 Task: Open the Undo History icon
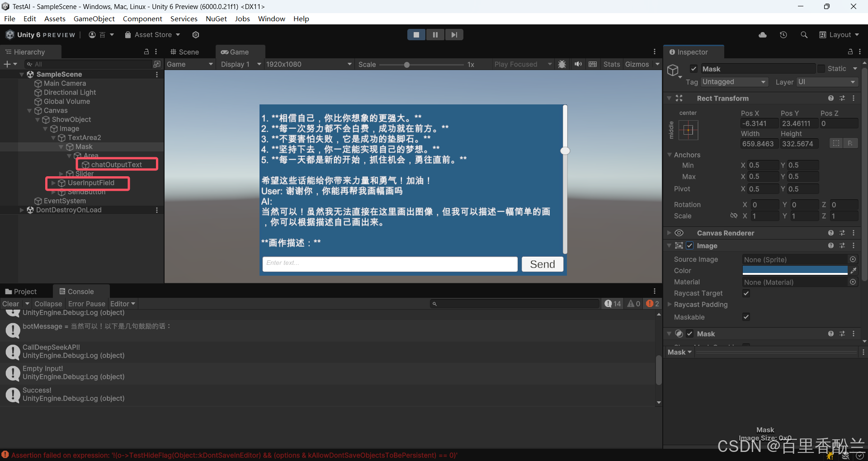tap(783, 35)
